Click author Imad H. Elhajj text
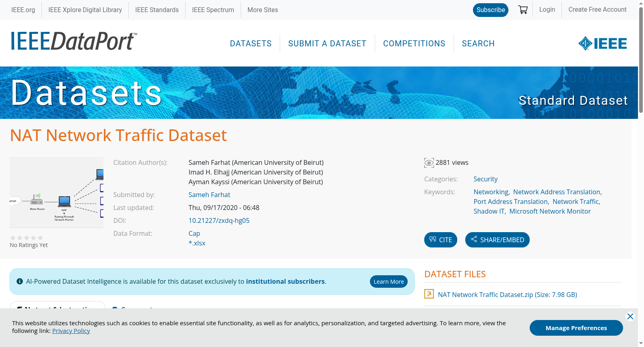This screenshot has height=347, width=644. pos(256,172)
